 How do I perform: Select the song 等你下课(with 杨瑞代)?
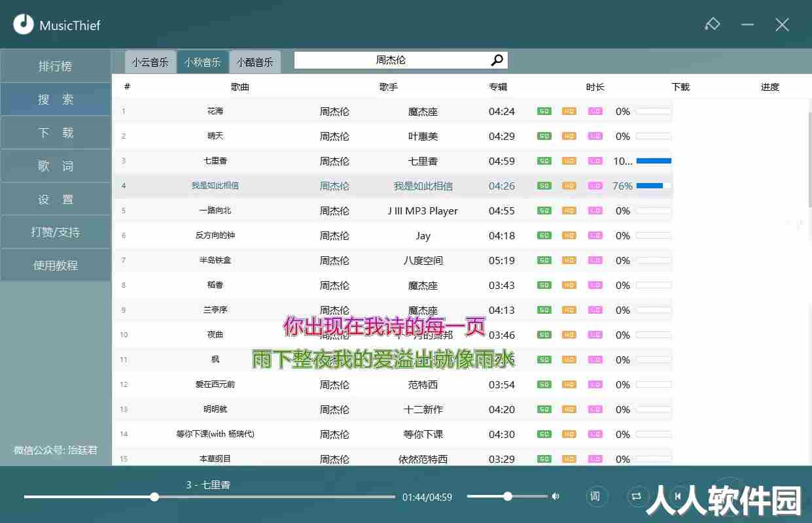(215, 434)
